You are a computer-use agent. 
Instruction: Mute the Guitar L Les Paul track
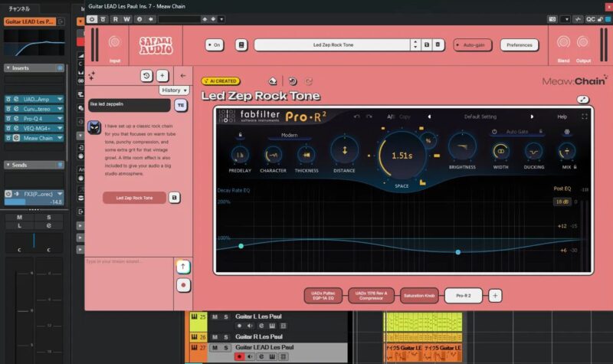[x=215, y=317]
